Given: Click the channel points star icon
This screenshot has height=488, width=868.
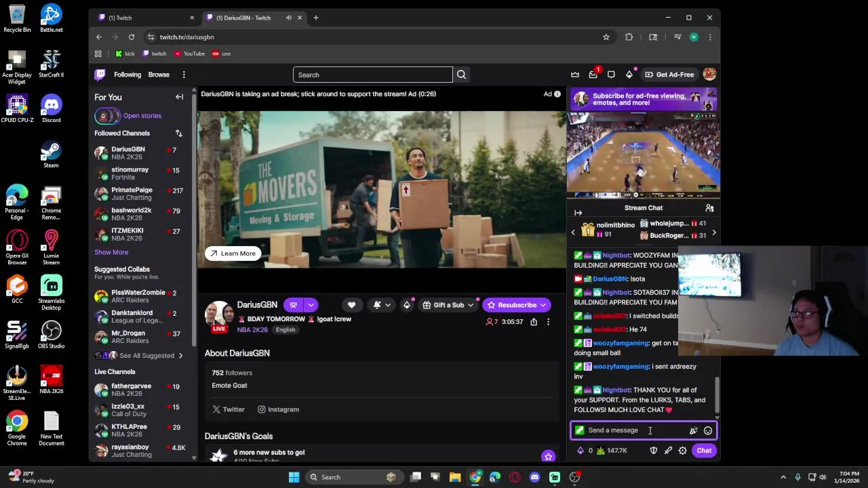Looking at the screenshot, I should [x=548, y=457].
